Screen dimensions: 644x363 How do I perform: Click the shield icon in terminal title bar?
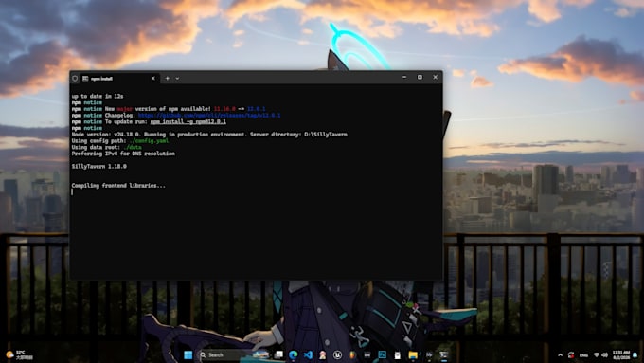pyautogui.click(x=75, y=78)
